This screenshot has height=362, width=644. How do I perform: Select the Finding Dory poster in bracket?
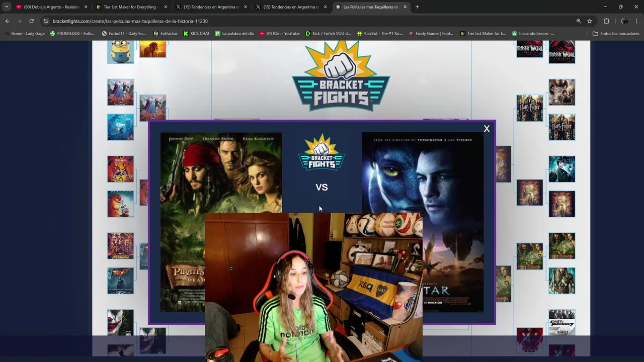pyautogui.click(x=120, y=127)
